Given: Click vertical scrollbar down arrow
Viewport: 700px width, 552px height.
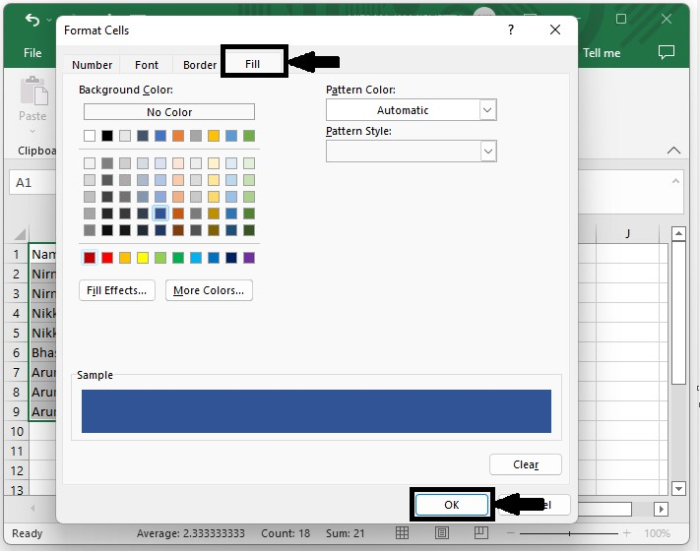Looking at the screenshot, I should 679,488.
